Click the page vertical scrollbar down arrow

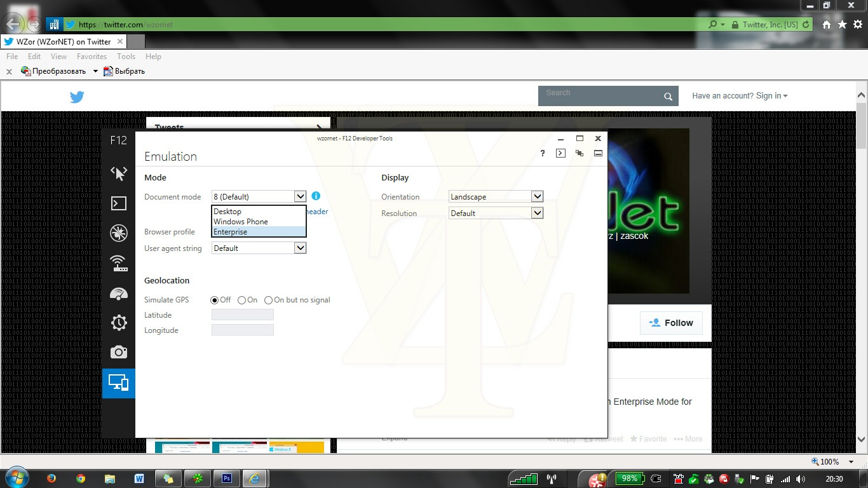[x=862, y=440]
